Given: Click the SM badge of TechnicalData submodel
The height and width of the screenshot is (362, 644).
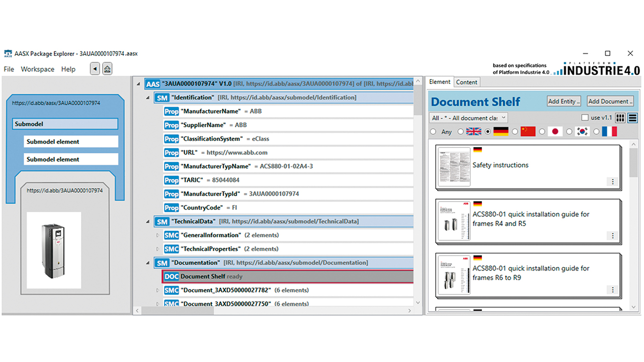Looking at the screenshot, I should tap(162, 221).
